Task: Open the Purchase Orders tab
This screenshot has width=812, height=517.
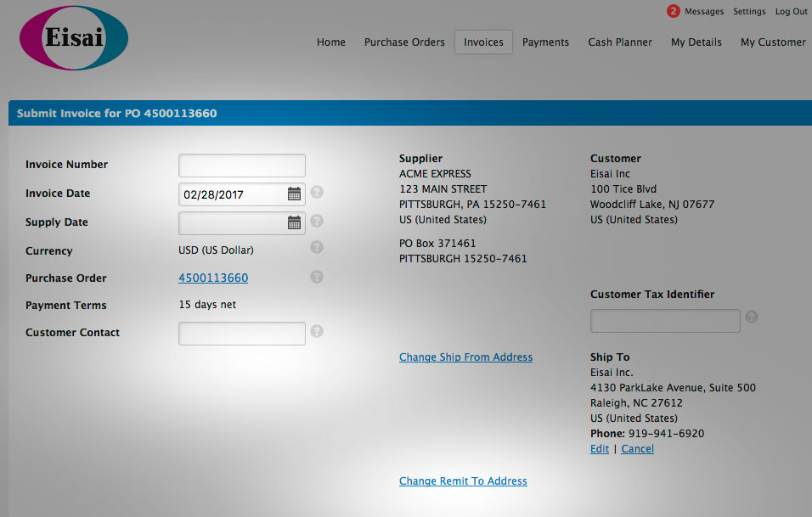Action: [x=404, y=42]
